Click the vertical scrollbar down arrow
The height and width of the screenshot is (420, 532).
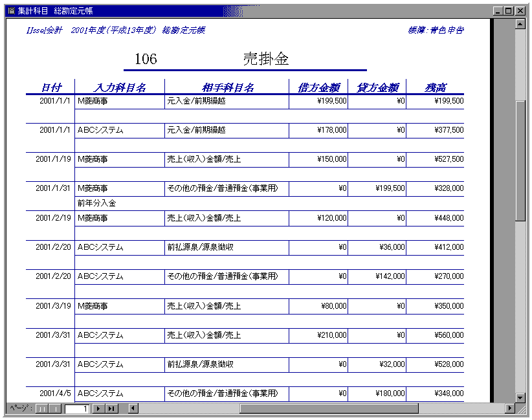point(520,397)
